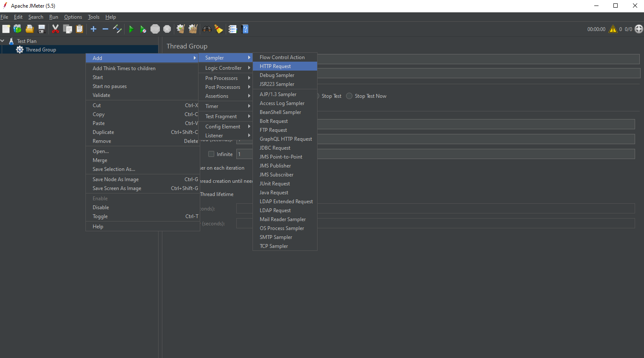Image resolution: width=644 pixels, height=358 pixels.
Task: Click the Name text field of Thread Group
Action: pos(478,59)
